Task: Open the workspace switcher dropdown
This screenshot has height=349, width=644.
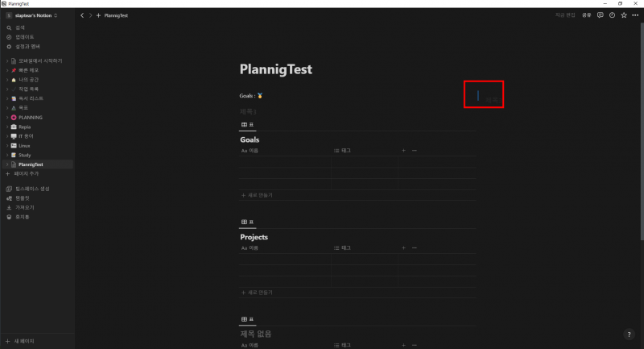Action: pyautogui.click(x=32, y=15)
